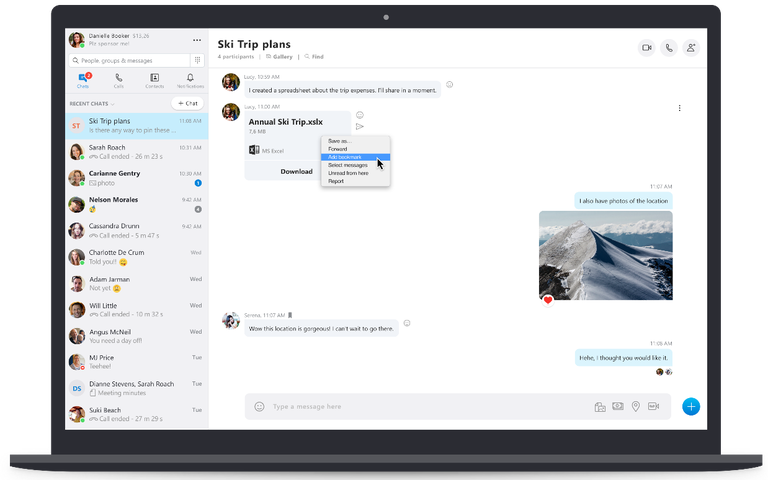Click the add participant icon

[691, 47]
